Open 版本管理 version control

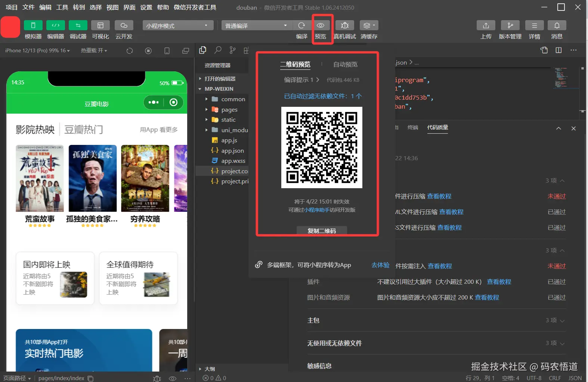pos(510,25)
